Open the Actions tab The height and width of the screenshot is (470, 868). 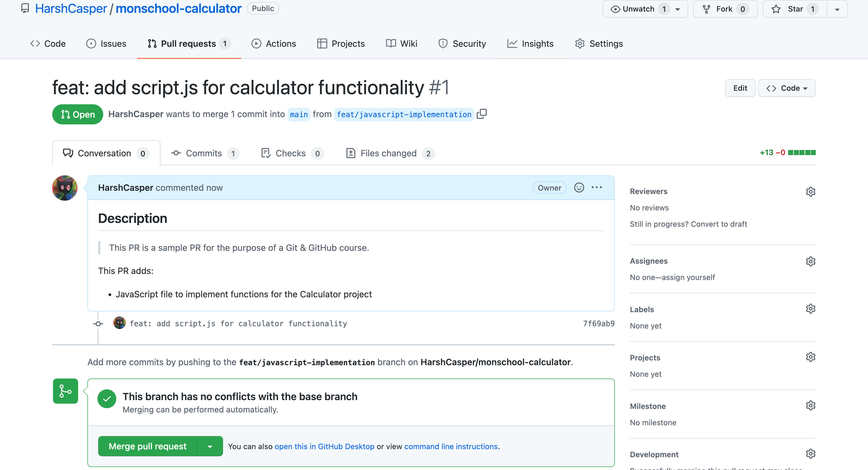click(x=274, y=43)
